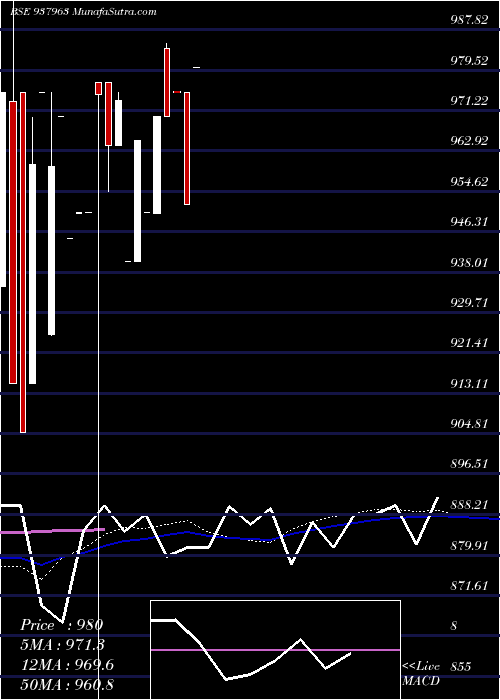This screenshot has width=500, height=700.
Task: Click the Live MACD label
Action: (421, 674)
